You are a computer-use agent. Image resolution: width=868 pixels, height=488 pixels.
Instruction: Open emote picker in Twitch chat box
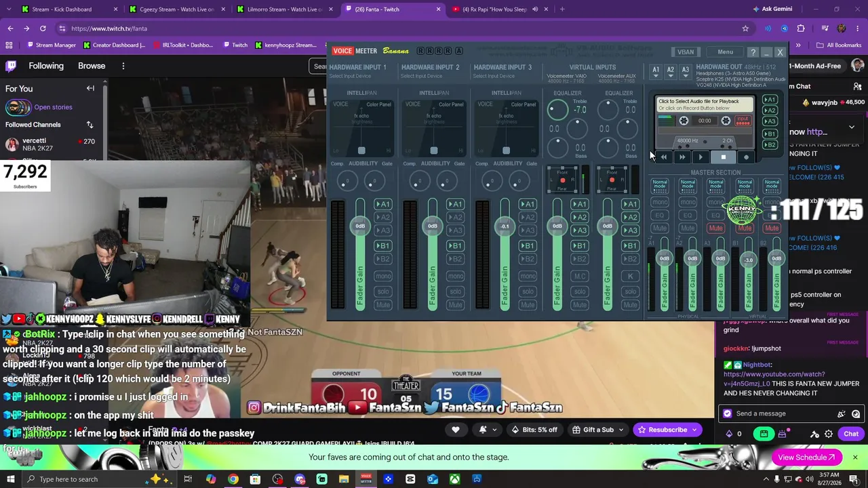[856, 413]
